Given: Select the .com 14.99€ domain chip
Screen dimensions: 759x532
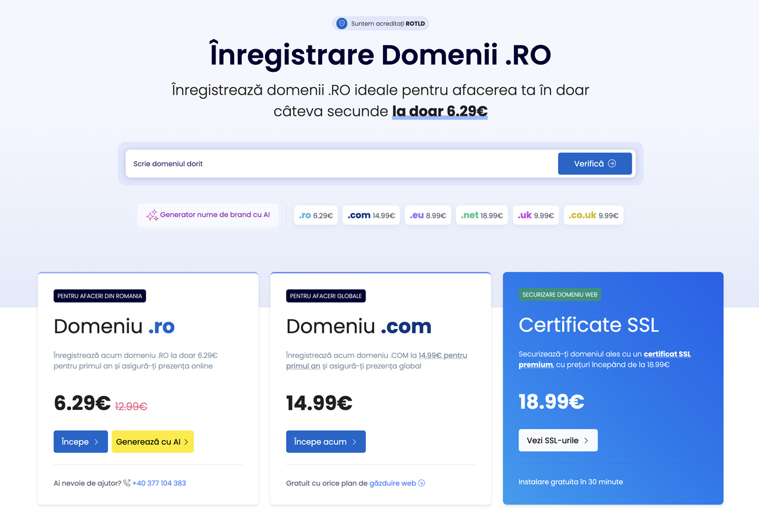Looking at the screenshot, I should coord(371,215).
